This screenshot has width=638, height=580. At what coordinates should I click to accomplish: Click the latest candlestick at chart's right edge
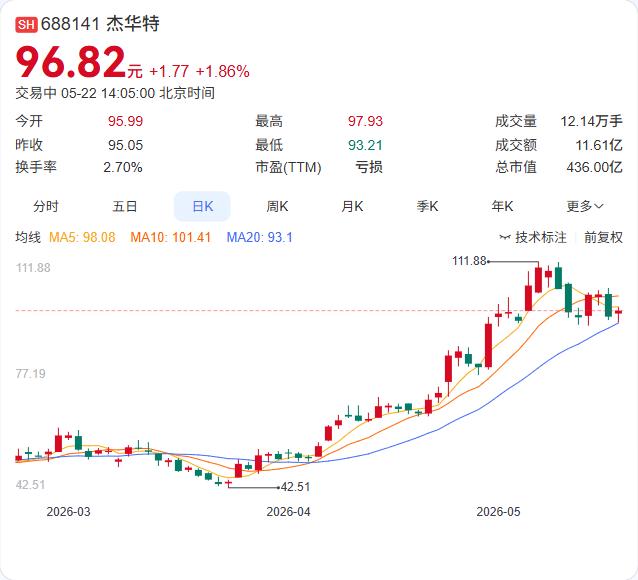point(618,312)
